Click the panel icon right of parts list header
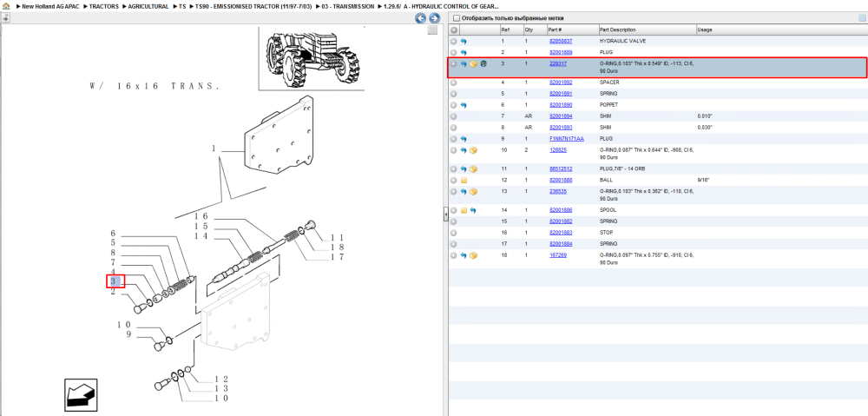 click(861, 18)
